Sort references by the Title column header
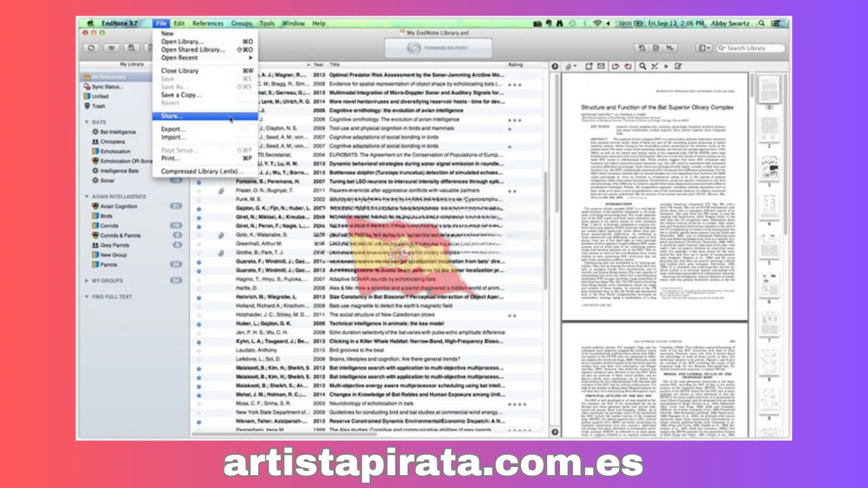The height and width of the screenshot is (488, 868). (x=418, y=64)
